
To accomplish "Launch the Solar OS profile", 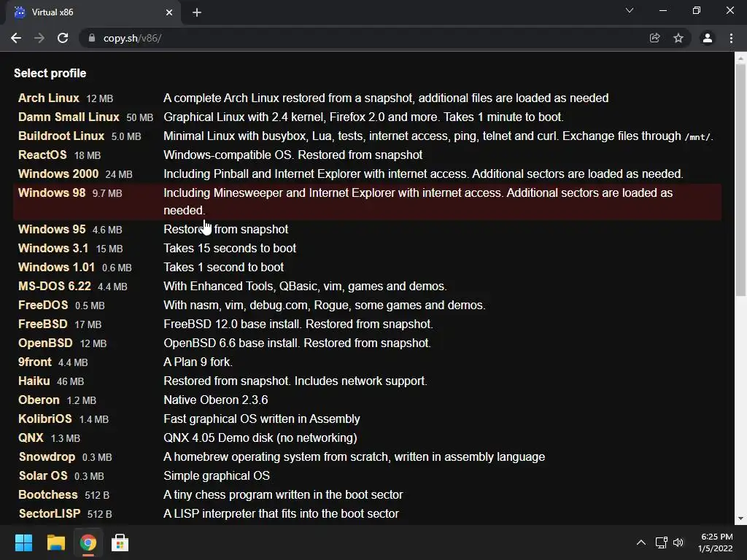I will tap(43, 475).
